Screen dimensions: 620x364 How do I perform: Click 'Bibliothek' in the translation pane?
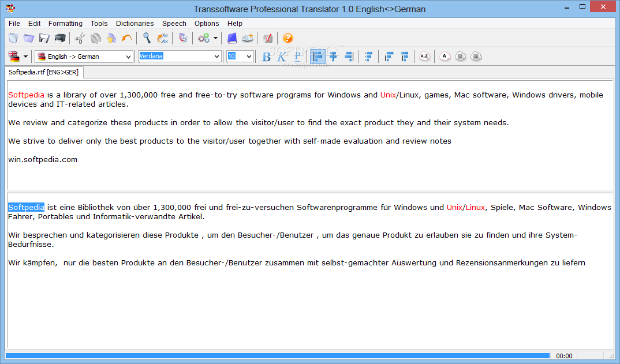coord(96,208)
